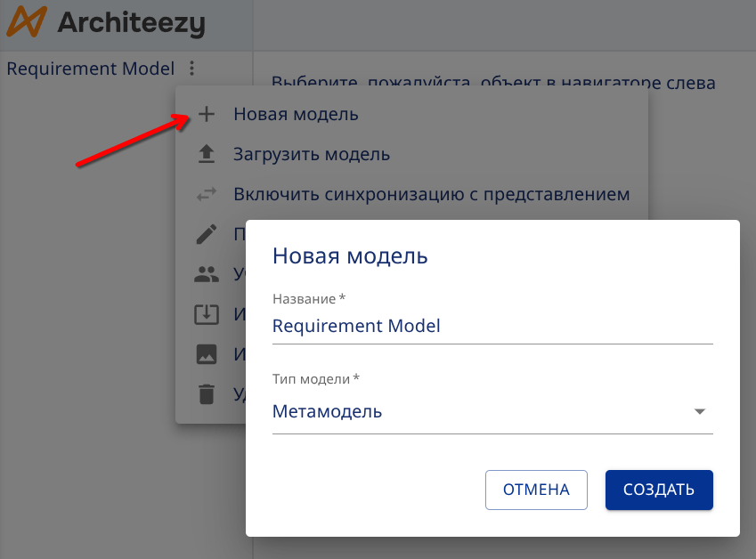Click Requirement Model in the navigator header
This screenshot has height=559, width=756.
click(x=89, y=69)
